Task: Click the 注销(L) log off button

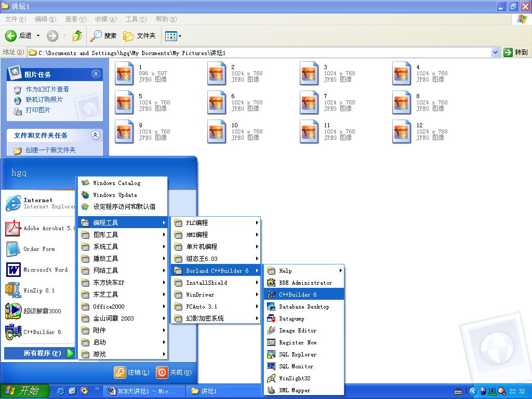Action: pos(131,373)
